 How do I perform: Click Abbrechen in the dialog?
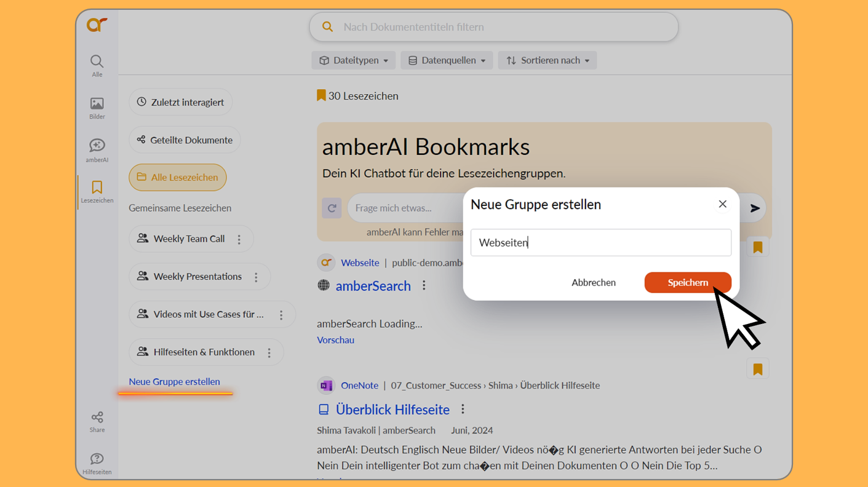point(594,282)
